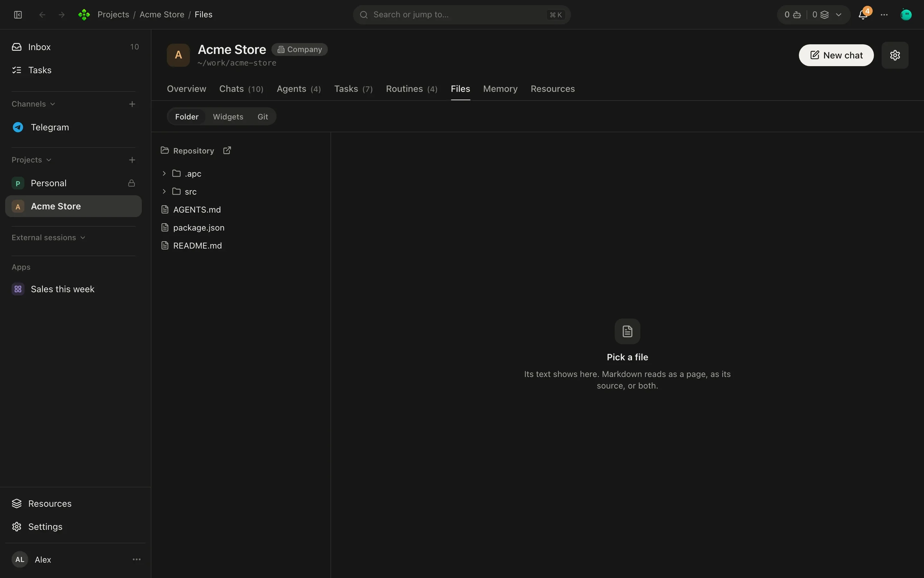Go to Projects in the breadcrumb

(x=113, y=14)
